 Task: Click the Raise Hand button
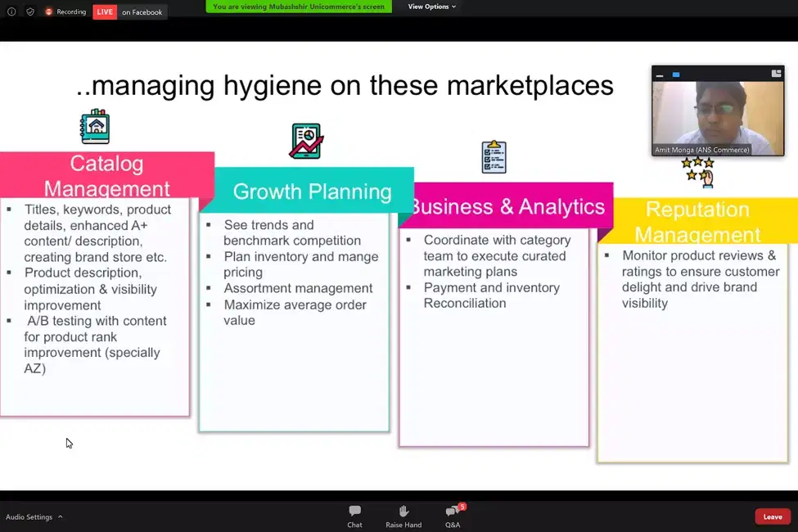coord(404,516)
